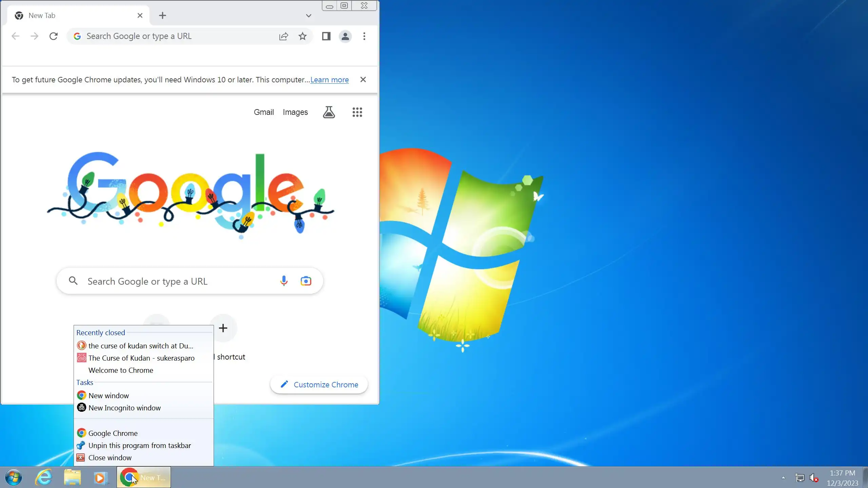
Task: Open the Google apps grid
Action: tap(357, 112)
